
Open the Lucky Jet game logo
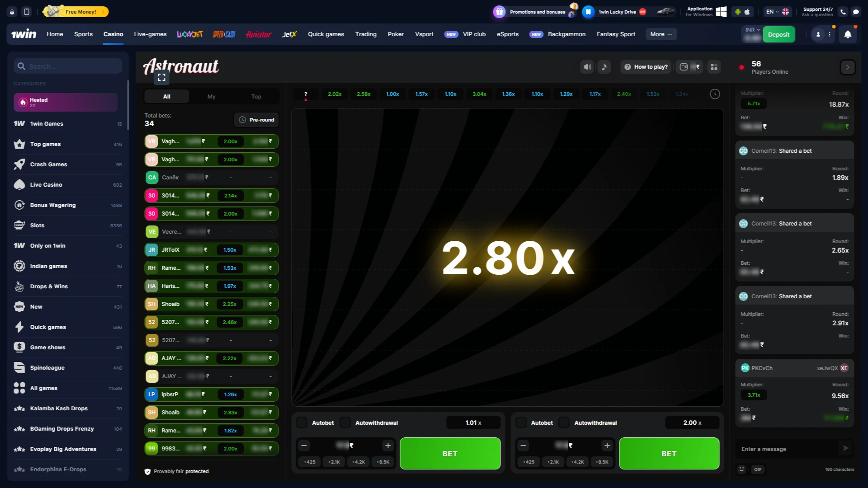click(x=189, y=34)
